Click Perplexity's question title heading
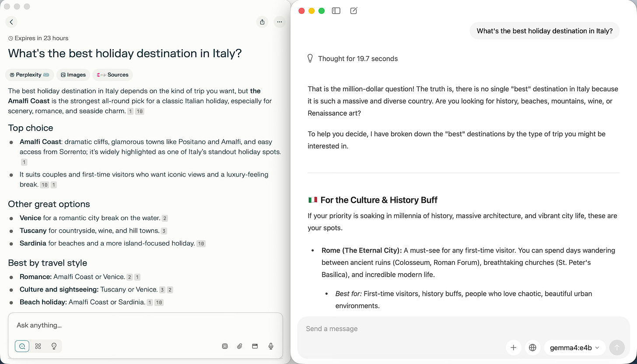This screenshot has height=364, width=637. click(125, 53)
